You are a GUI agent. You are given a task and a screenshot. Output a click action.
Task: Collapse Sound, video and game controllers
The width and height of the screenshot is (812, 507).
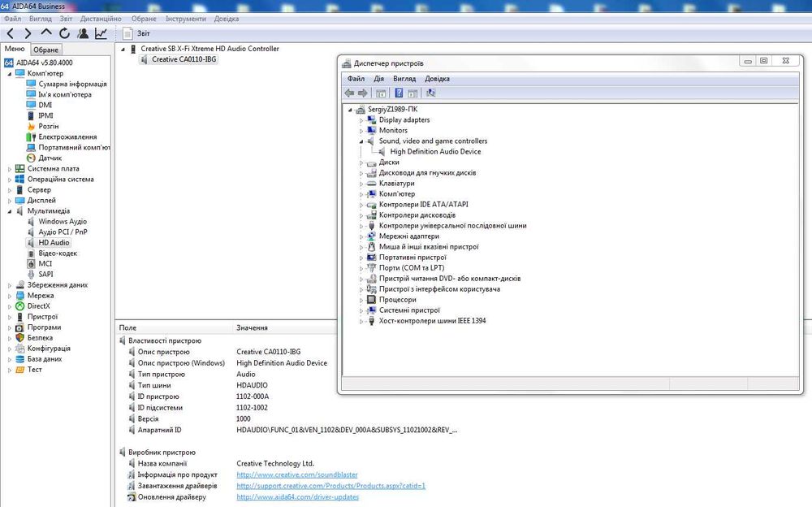point(361,141)
